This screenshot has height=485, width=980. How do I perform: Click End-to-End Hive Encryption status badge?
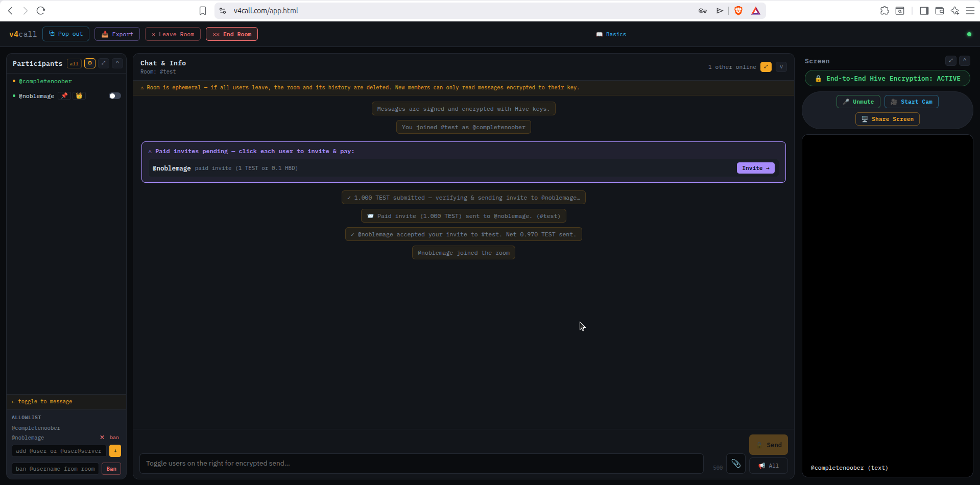click(888, 79)
